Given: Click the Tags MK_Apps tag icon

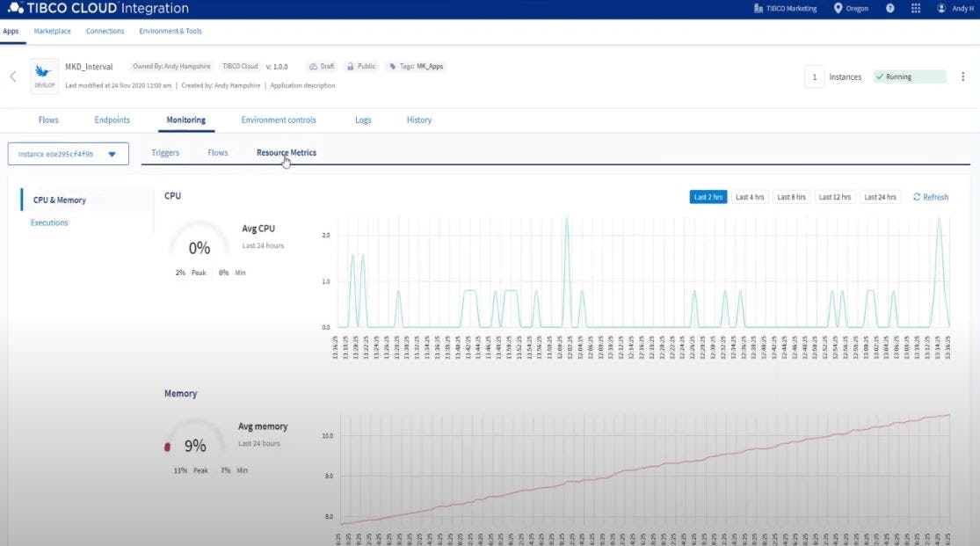Looking at the screenshot, I should click(393, 66).
